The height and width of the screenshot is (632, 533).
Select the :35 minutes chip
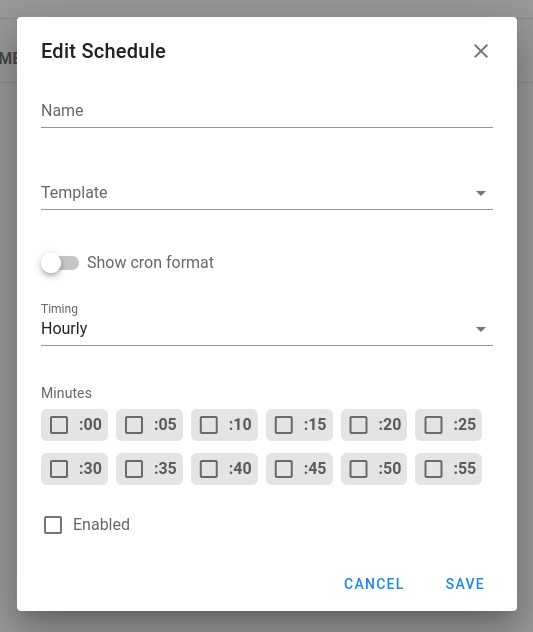pyautogui.click(x=149, y=469)
